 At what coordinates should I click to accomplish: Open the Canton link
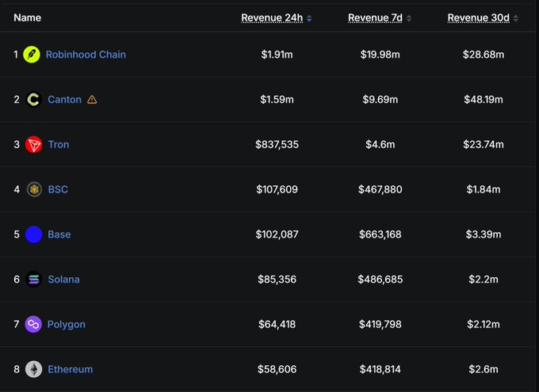[65, 99]
